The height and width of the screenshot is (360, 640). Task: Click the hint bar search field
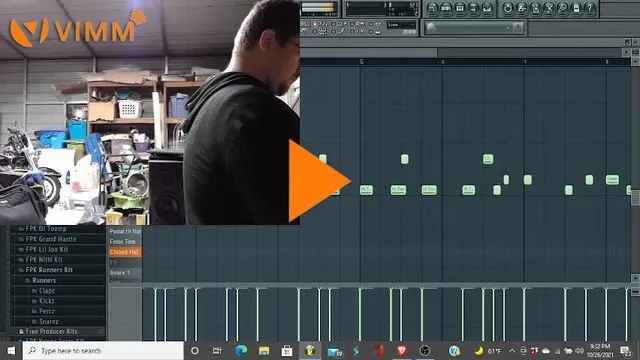click(x=473, y=27)
